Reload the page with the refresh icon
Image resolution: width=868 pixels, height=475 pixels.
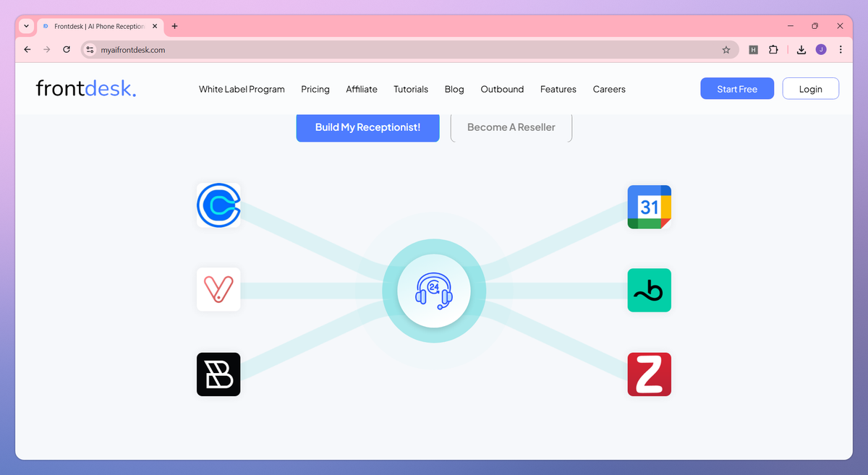pyautogui.click(x=66, y=50)
